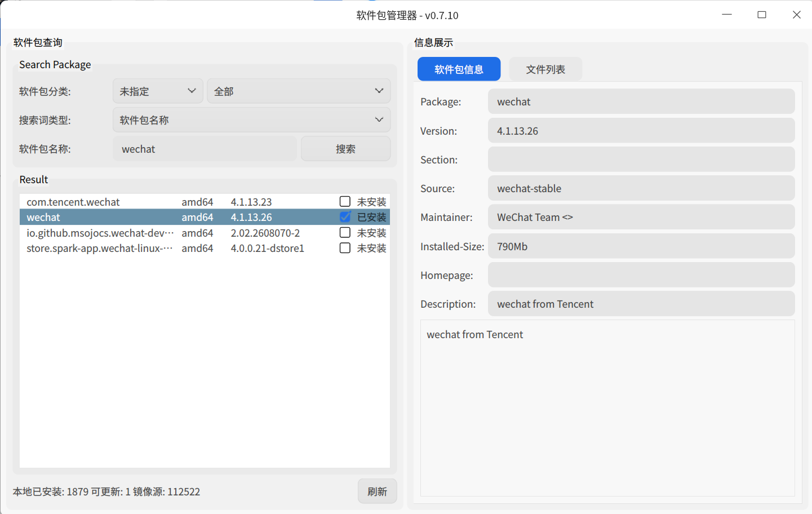
Task: Click the 刷新 refresh button
Action: coord(377,491)
